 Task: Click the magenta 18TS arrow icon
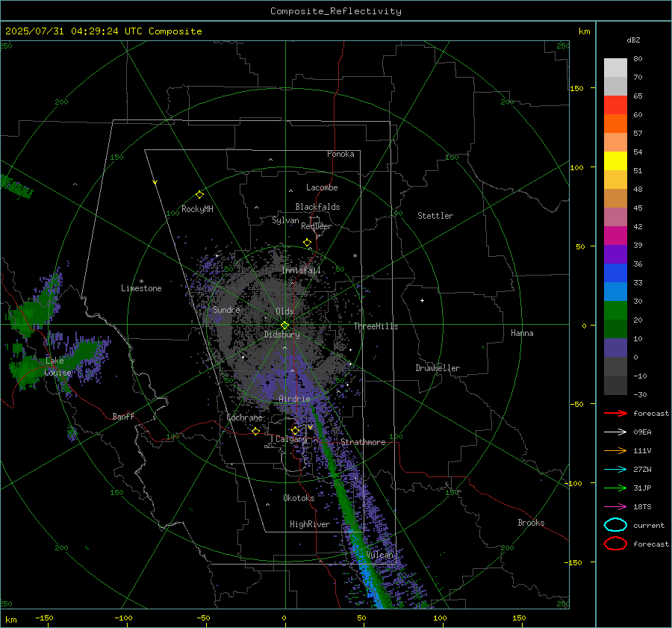[615, 507]
